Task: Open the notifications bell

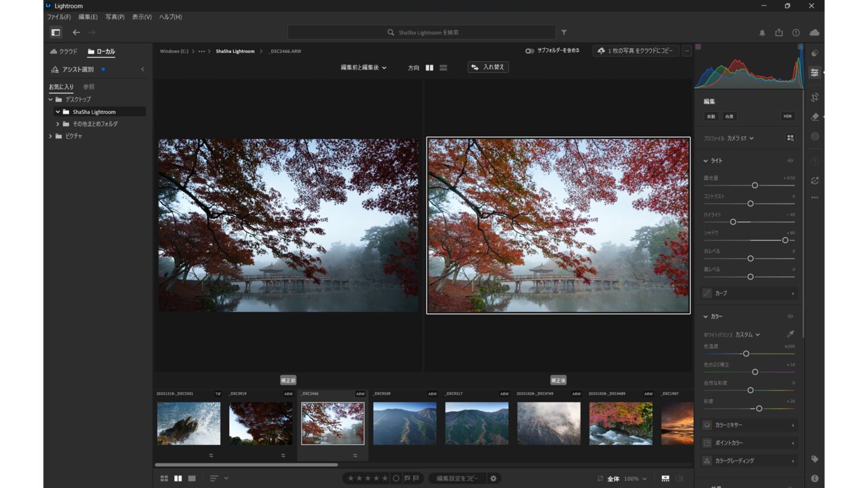Action: point(762,33)
